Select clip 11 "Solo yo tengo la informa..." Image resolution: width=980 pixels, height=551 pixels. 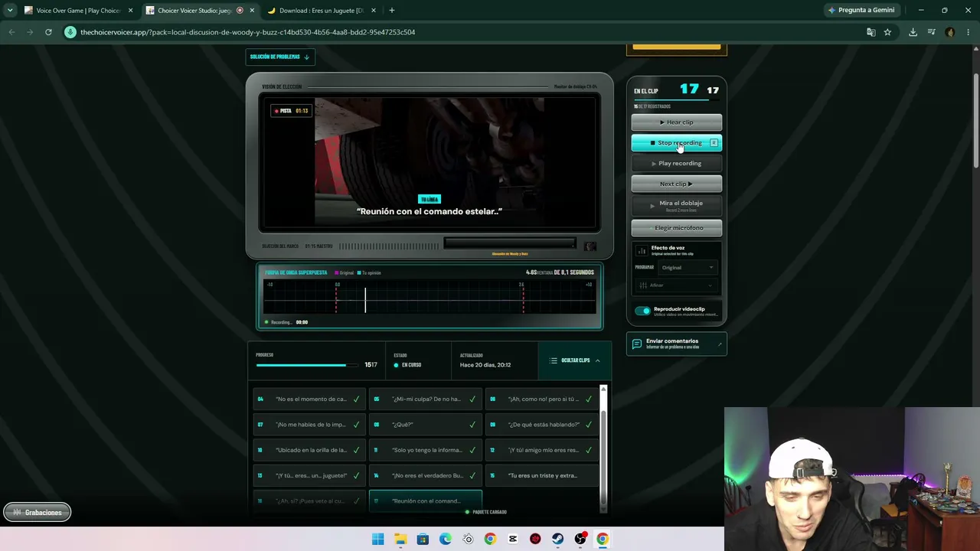pos(426,450)
